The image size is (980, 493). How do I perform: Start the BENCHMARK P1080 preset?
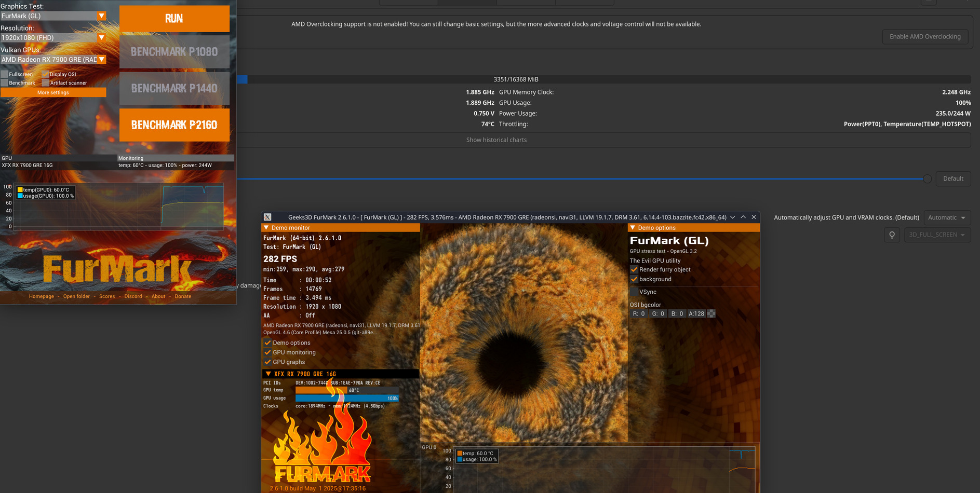click(174, 52)
